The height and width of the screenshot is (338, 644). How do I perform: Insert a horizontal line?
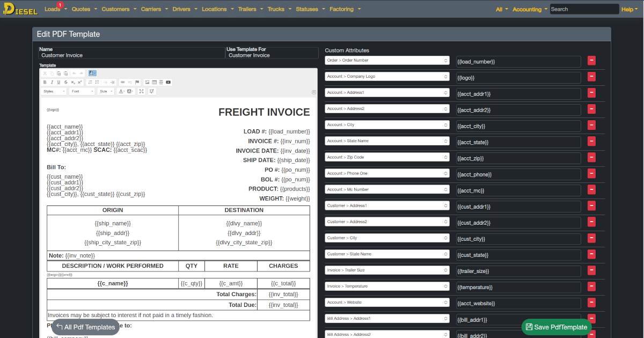tap(161, 82)
